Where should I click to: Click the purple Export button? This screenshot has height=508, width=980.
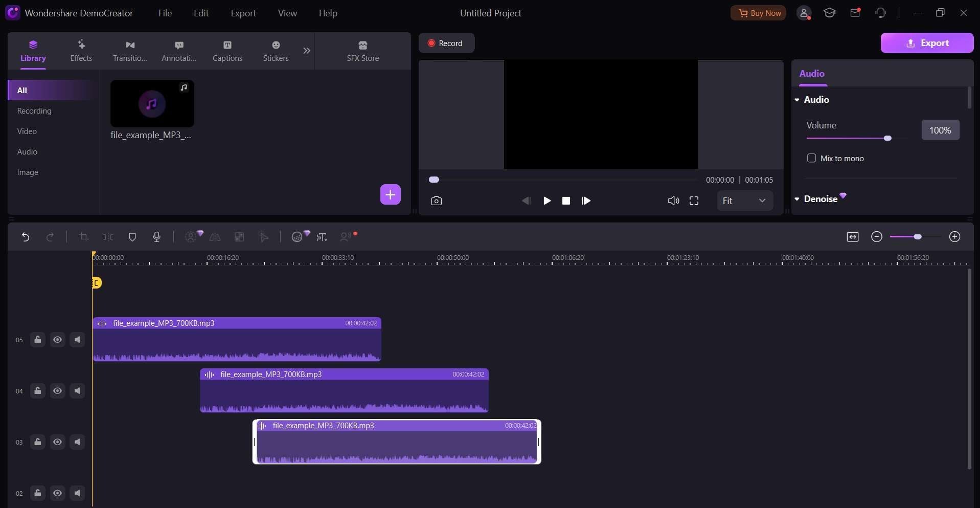(x=927, y=43)
